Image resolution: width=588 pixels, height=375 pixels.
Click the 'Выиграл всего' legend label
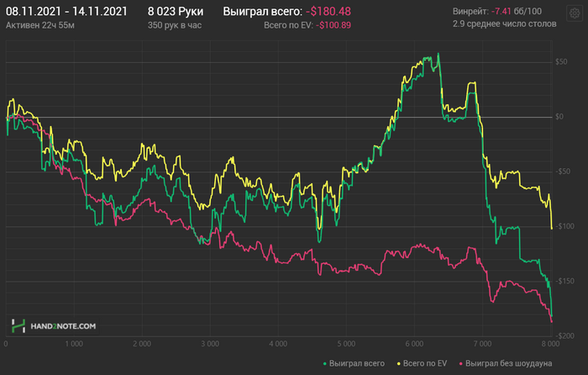point(357,363)
